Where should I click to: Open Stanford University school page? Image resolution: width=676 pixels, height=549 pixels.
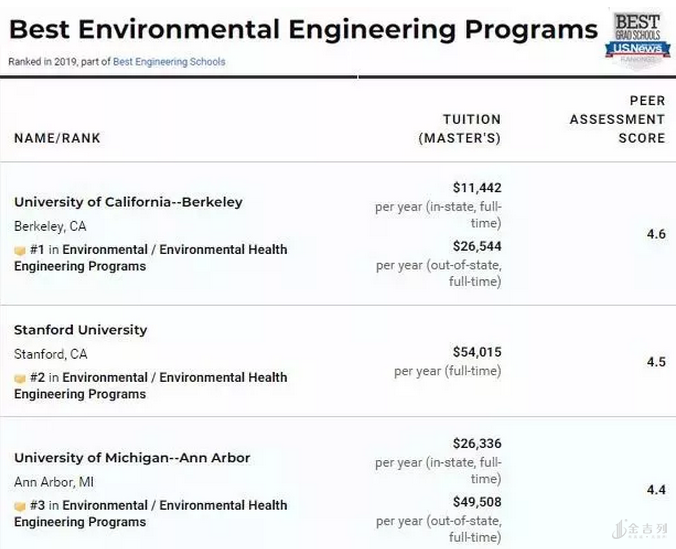pyautogui.click(x=80, y=330)
